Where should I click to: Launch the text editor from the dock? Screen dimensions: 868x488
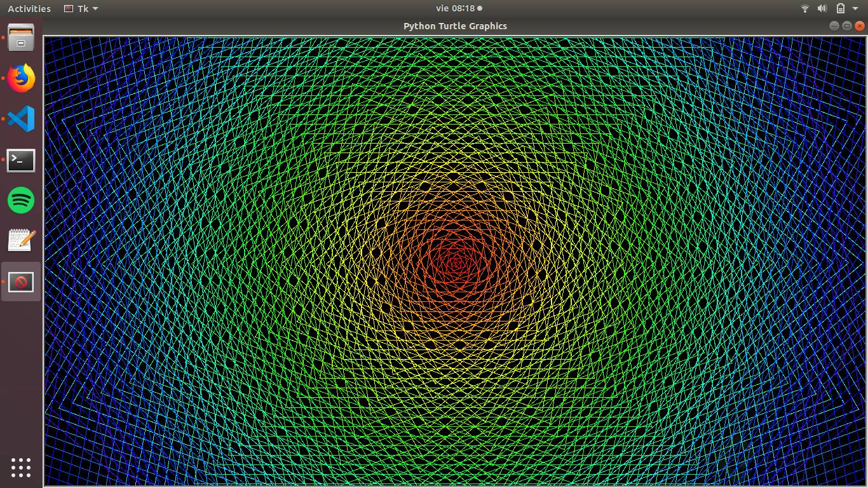tap(20, 241)
